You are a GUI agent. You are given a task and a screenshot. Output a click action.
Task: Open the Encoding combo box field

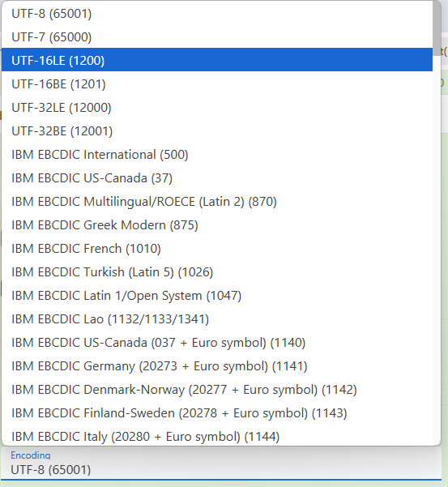(221, 463)
